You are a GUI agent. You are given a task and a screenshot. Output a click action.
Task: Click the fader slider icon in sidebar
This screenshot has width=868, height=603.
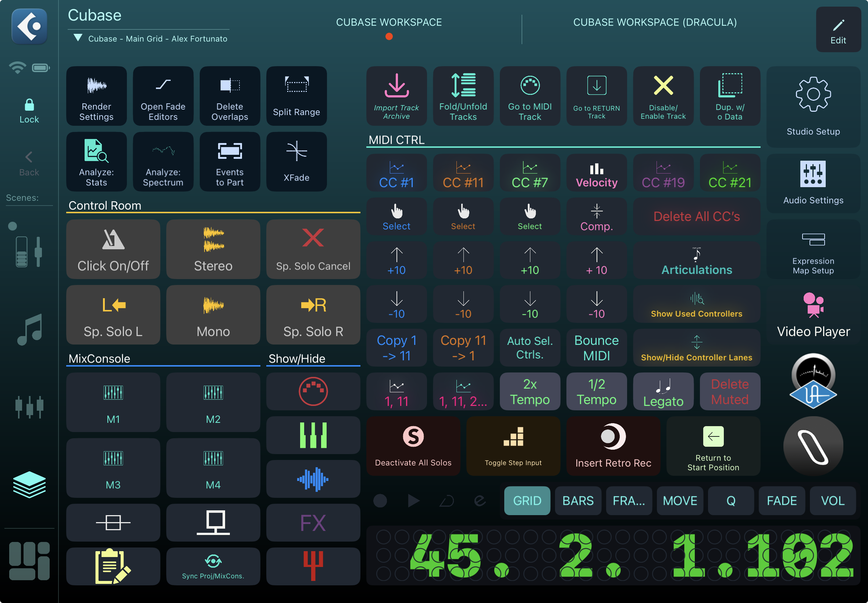(29, 252)
